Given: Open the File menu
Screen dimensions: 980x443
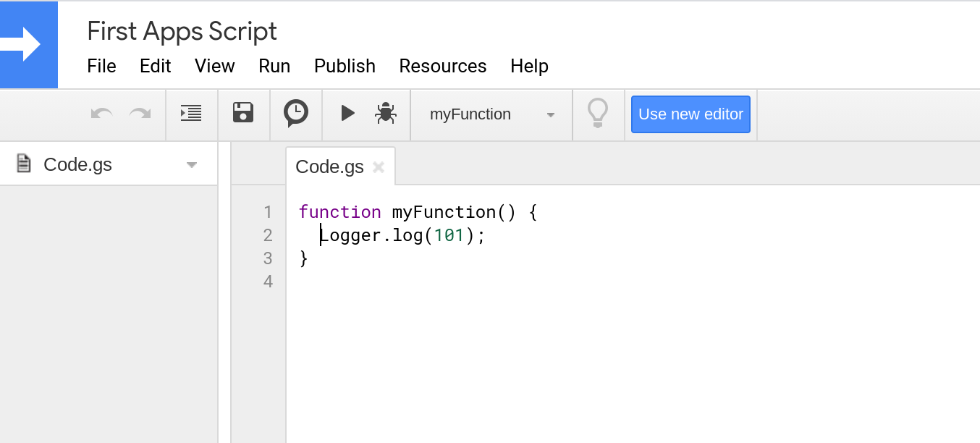Looking at the screenshot, I should [101, 66].
